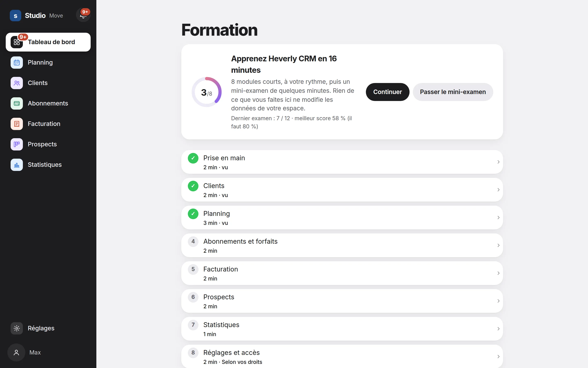The height and width of the screenshot is (368, 588).
Task: Click number 7 badge for Statistiques module
Action: tap(193, 325)
